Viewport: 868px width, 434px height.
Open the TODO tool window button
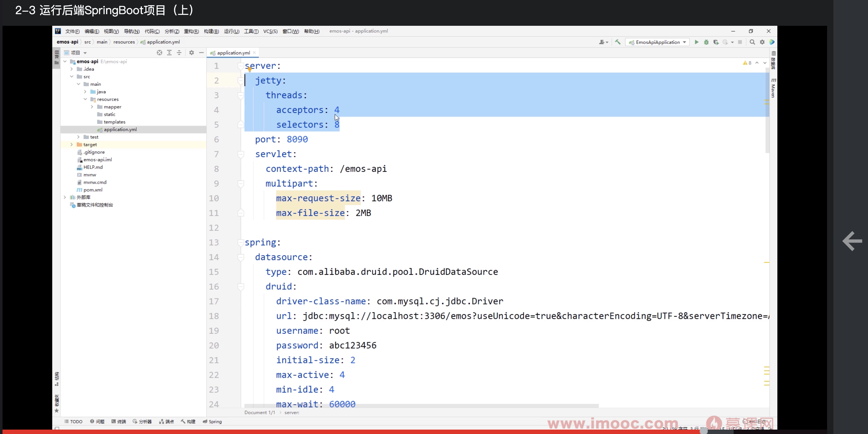pos(73,421)
